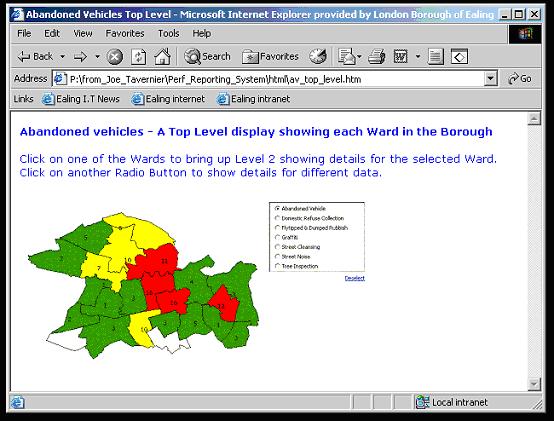The width and height of the screenshot is (554, 421).
Task: Click the green ward numbered 4 on map
Action: 191,281
